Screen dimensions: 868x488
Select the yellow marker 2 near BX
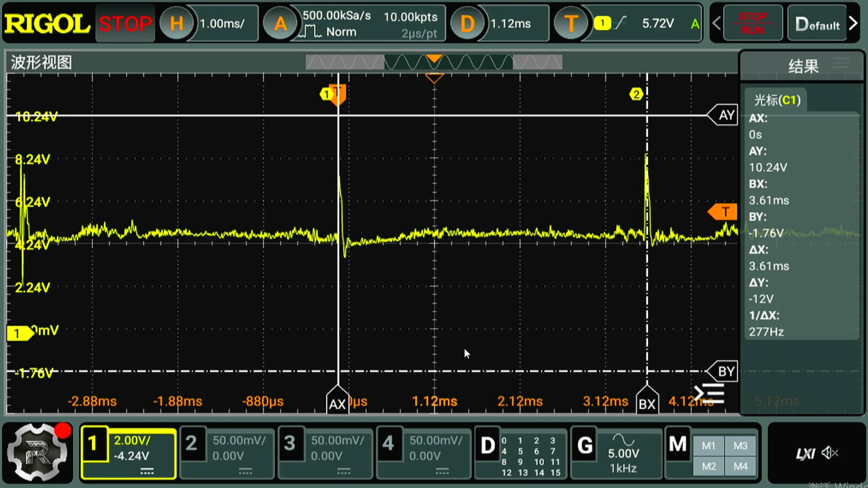click(636, 94)
